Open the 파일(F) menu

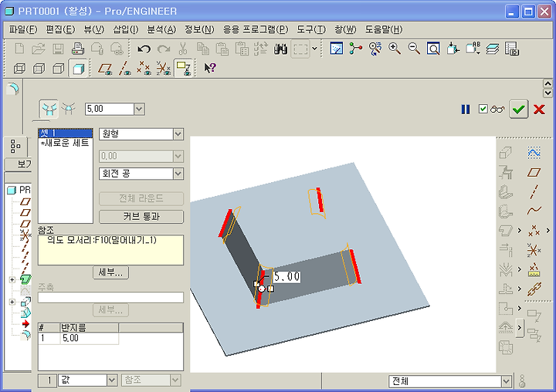[x=23, y=29]
